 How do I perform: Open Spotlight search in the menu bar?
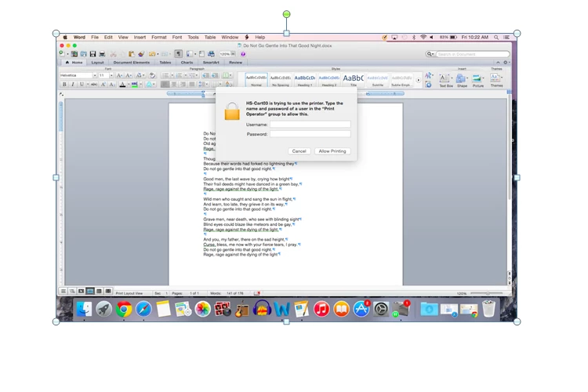tap(496, 37)
